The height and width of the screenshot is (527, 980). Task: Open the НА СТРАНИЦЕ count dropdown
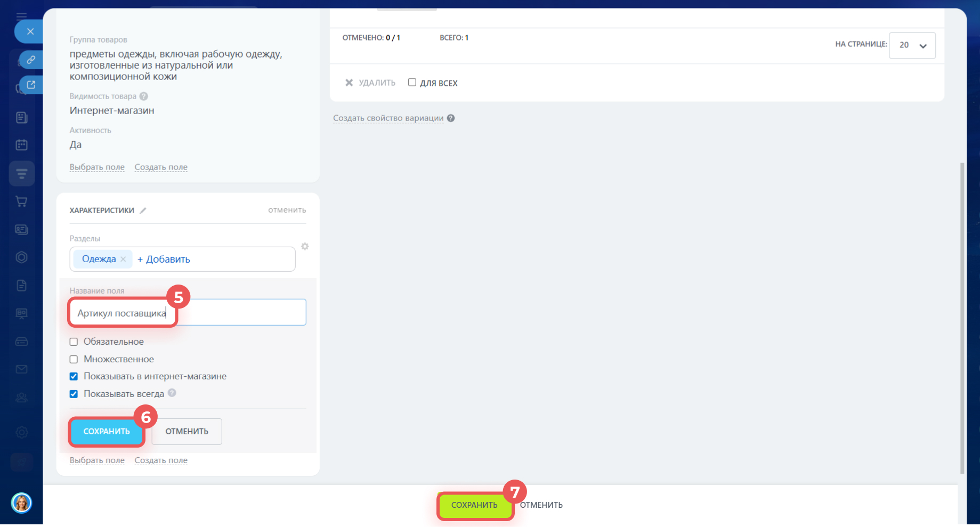coord(912,45)
